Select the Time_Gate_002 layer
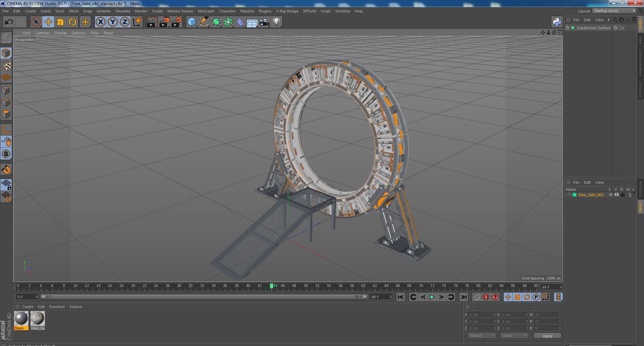The width and height of the screenshot is (644, 346). pos(591,195)
